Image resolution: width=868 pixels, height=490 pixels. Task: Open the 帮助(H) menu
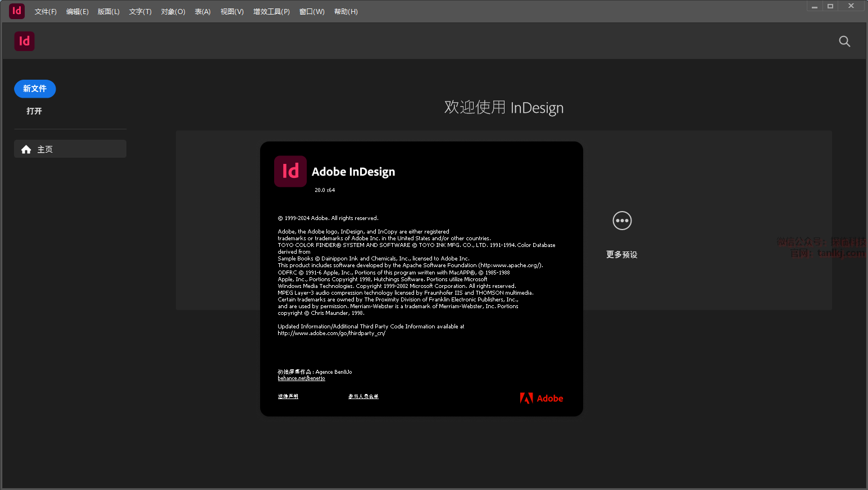[x=346, y=12]
